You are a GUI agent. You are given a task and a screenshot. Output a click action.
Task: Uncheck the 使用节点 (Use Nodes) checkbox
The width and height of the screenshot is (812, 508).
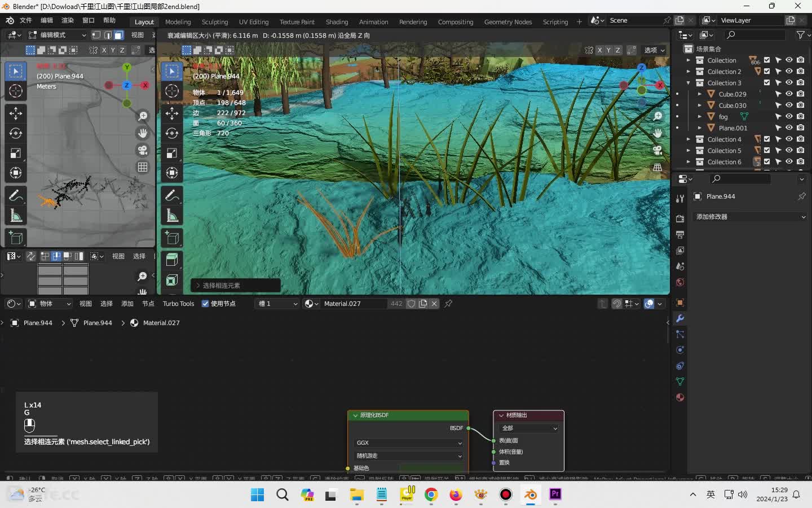pyautogui.click(x=205, y=304)
